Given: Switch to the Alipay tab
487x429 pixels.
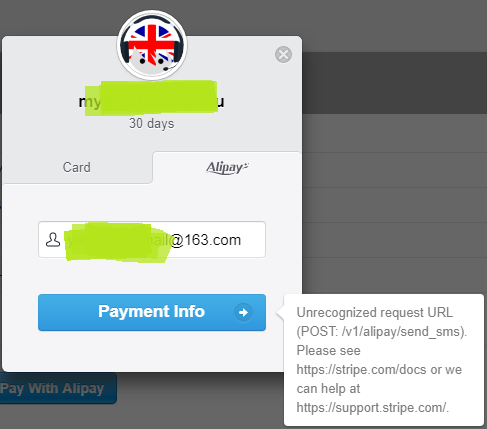Looking at the screenshot, I should coord(227,167).
